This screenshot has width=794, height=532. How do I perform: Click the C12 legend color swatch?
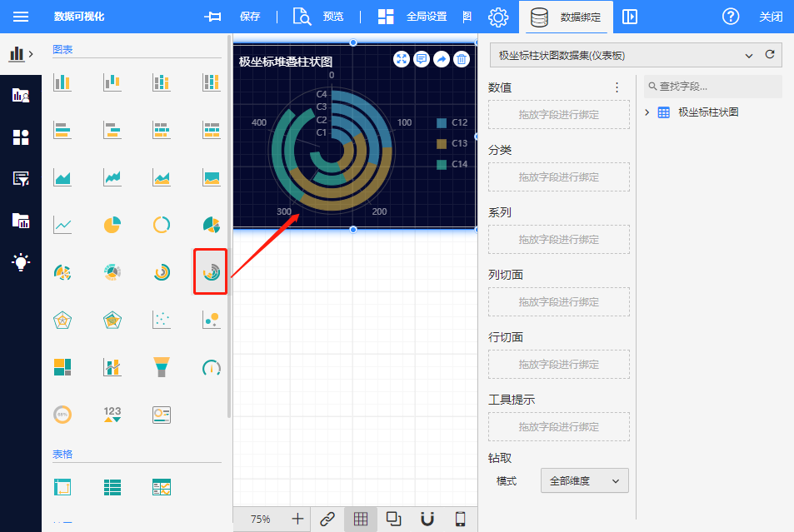pyautogui.click(x=442, y=123)
